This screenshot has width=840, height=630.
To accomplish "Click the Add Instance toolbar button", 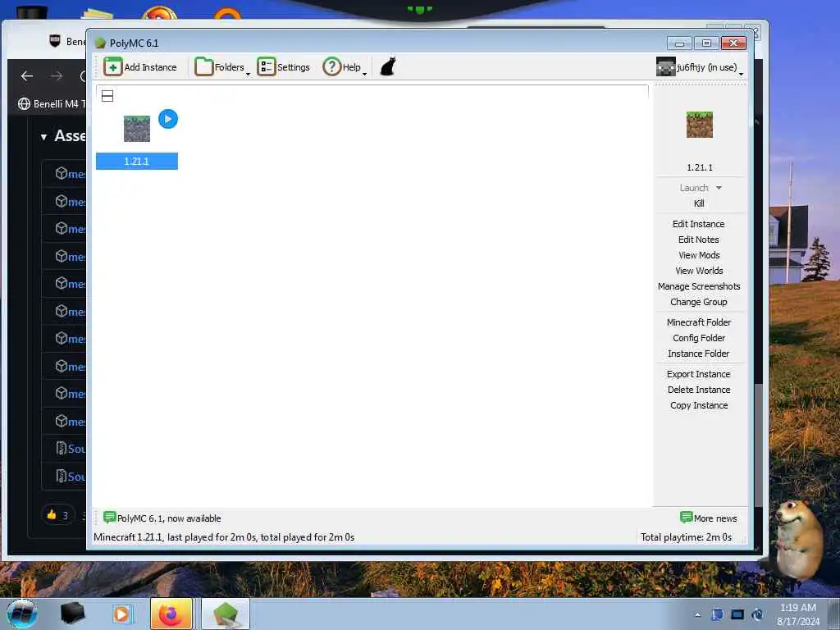I will pos(140,67).
